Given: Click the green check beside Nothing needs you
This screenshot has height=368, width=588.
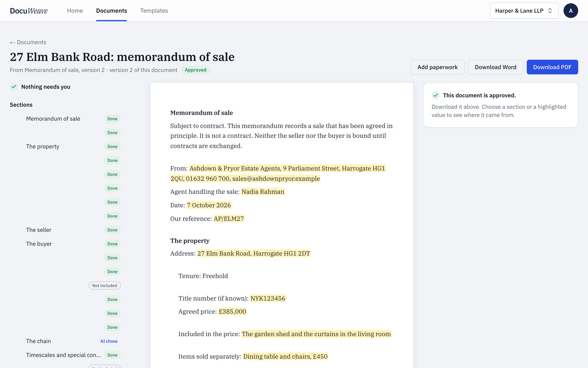Looking at the screenshot, I should (x=14, y=87).
